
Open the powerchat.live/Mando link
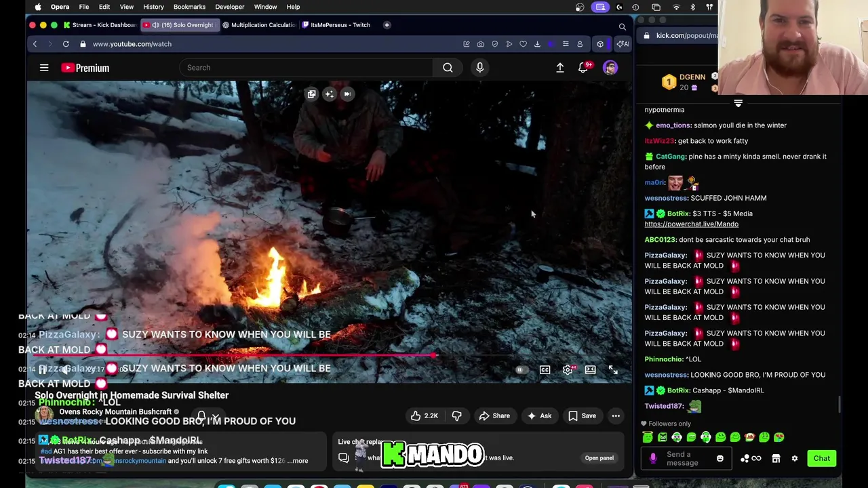pos(691,224)
